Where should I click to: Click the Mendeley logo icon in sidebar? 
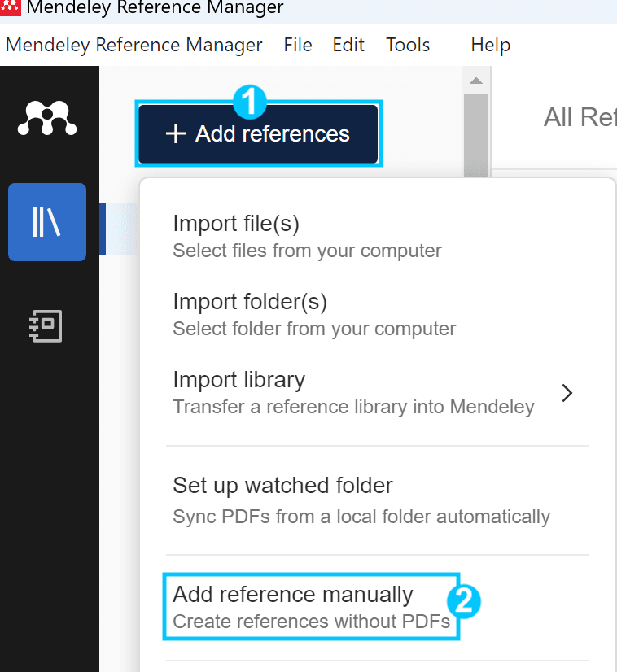point(47,118)
